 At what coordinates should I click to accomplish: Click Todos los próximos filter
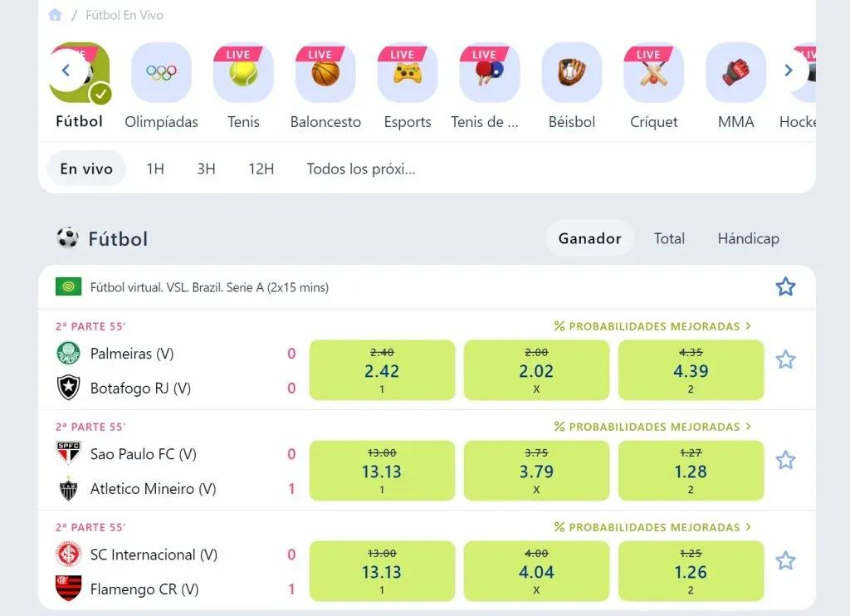pyautogui.click(x=362, y=169)
